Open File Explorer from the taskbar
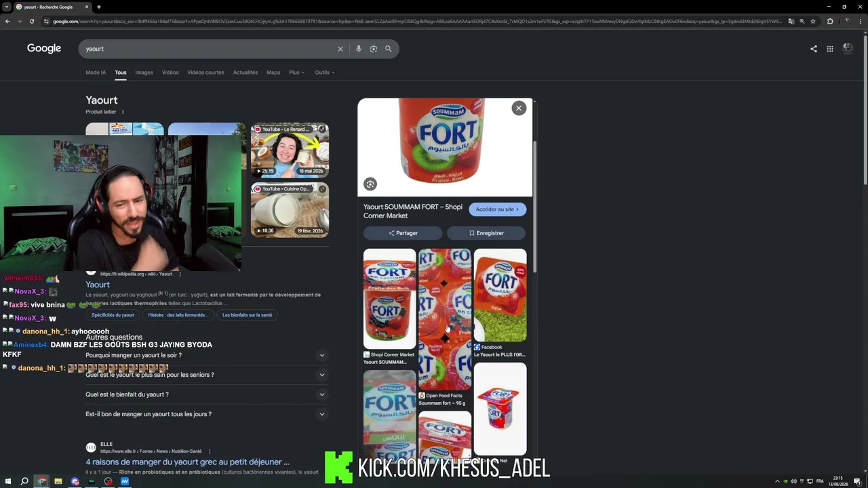This screenshot has width=868, height=488. (58, 481)
